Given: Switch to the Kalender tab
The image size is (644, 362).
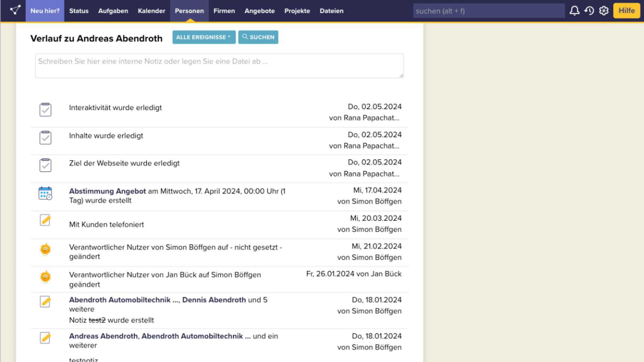Looking at the screenshot, I should click(151, 11).
